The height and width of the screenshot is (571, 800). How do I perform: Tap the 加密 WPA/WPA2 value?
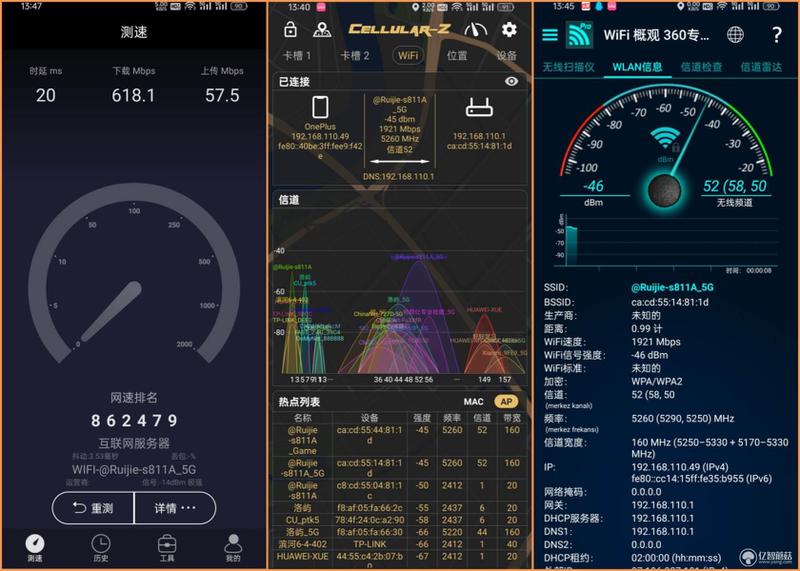point(657,381)
